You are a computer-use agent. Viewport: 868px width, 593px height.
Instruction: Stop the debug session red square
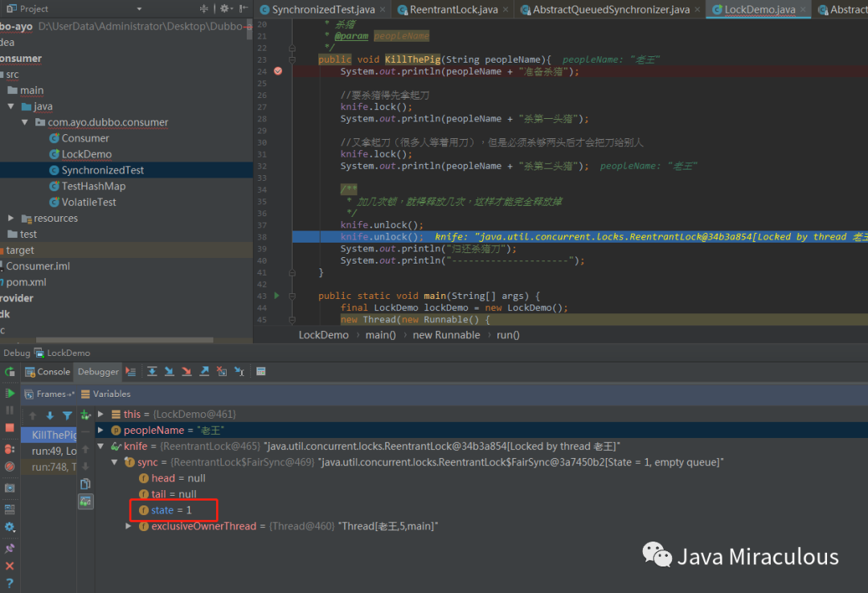click(x=10, y=428)
